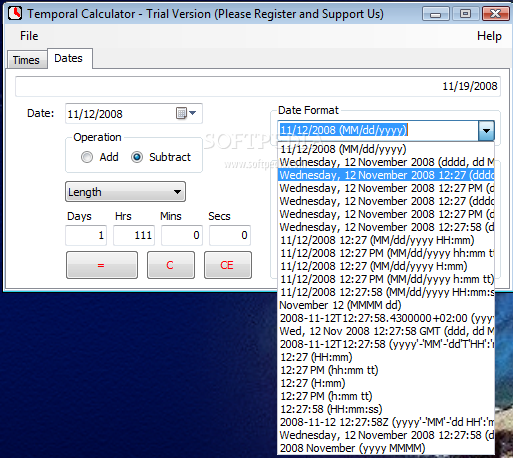513x458 pixels.
Task: Click the CE clear entry button
Action: coord(228,265)
